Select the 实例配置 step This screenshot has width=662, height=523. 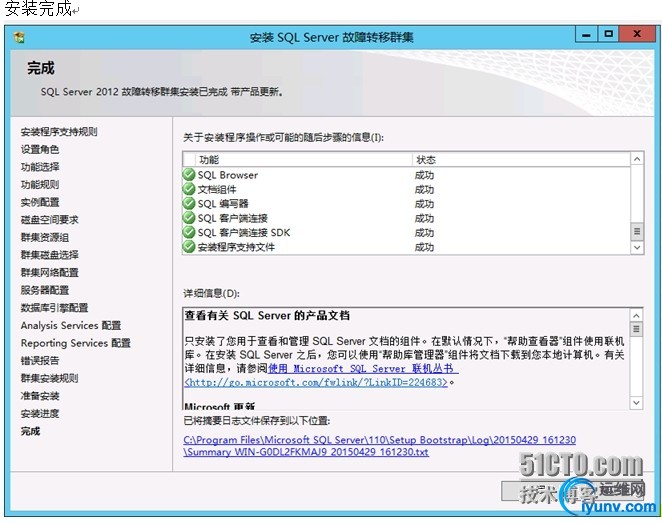pyautogui.click(x=40, y=202)
